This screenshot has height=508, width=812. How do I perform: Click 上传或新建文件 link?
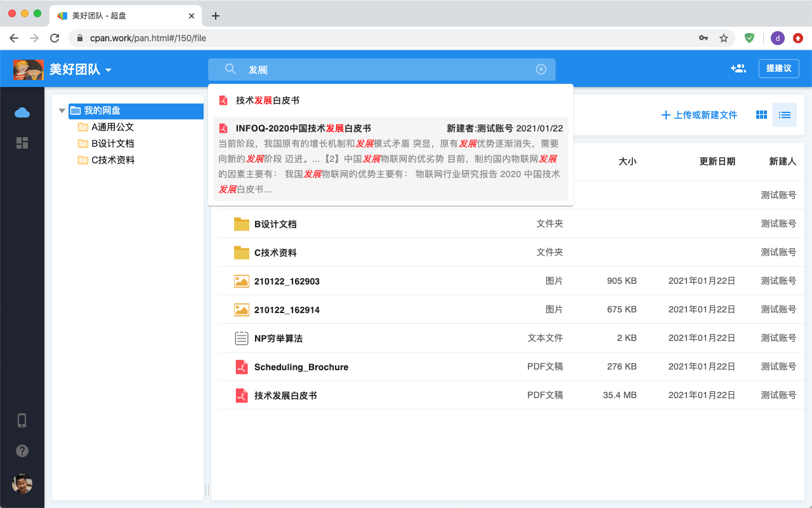coord(699,115)
